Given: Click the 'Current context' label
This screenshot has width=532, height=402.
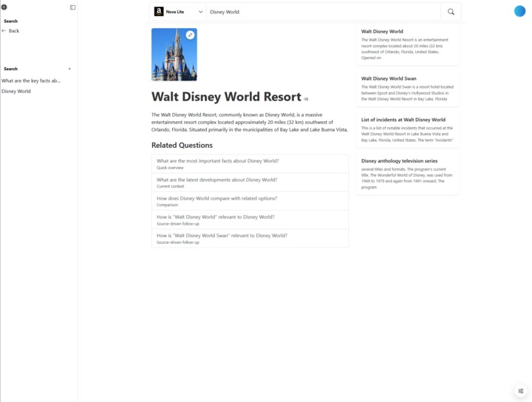Looking at the screenshot, I should pyautogui.click(x=171, y=186).
